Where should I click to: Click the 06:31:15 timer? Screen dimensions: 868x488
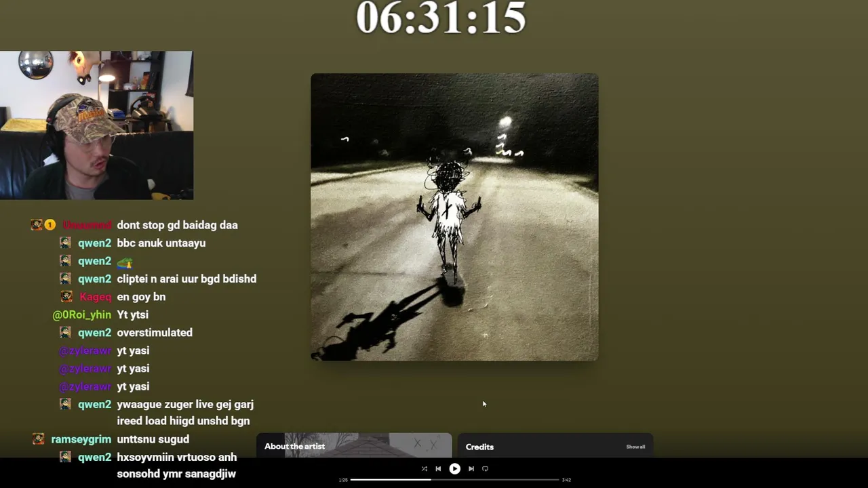tap(441, 17)
